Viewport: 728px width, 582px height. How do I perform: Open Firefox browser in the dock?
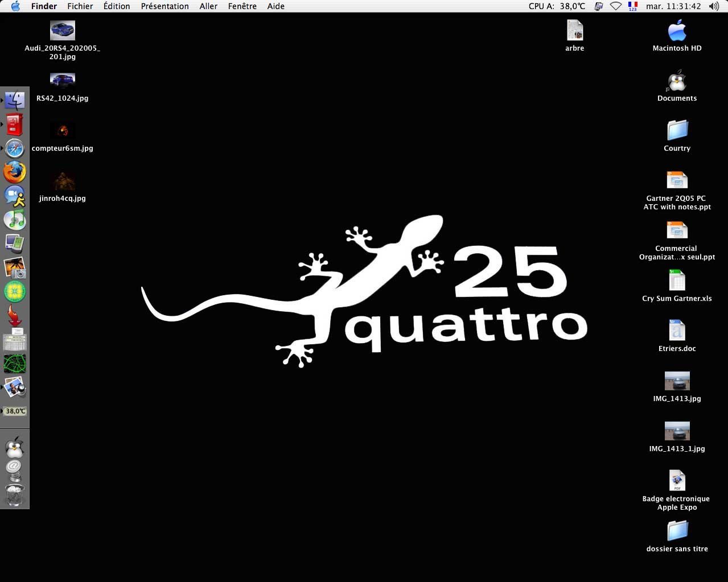point(15,172)
